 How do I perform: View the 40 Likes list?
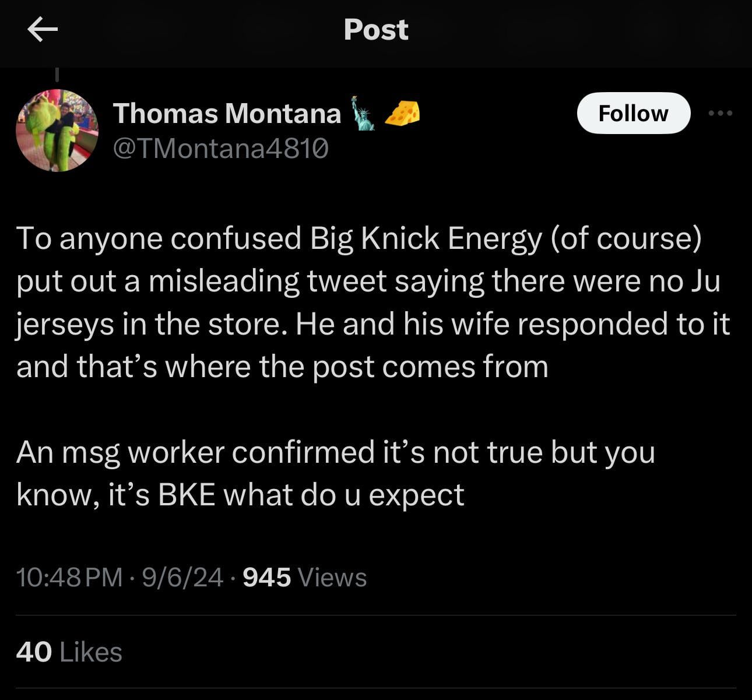coord(69,652)
